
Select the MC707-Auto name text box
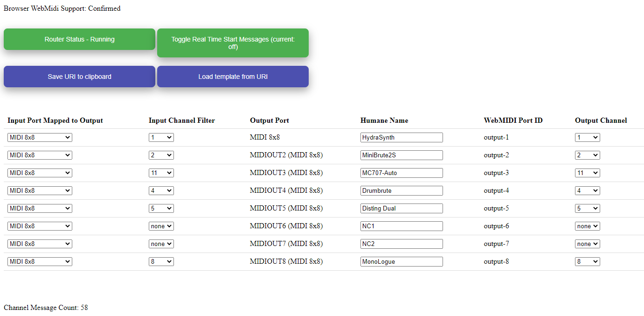[x=401, y=173]
